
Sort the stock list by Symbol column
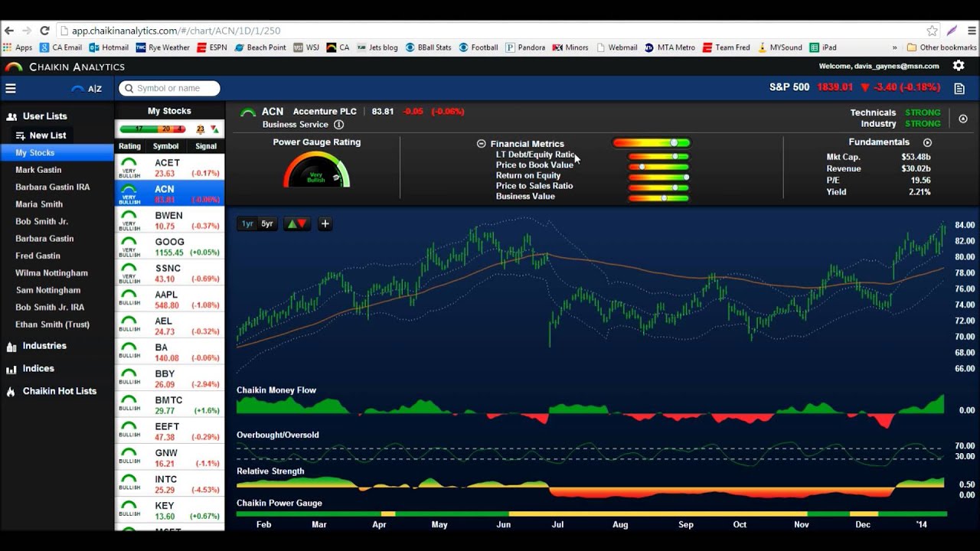[x=165, y=146]
